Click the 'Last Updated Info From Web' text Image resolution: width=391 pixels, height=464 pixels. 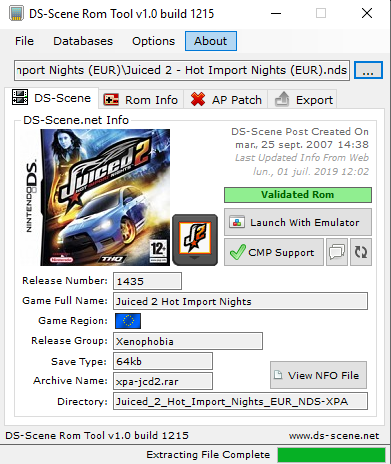[x=302, y=158]
